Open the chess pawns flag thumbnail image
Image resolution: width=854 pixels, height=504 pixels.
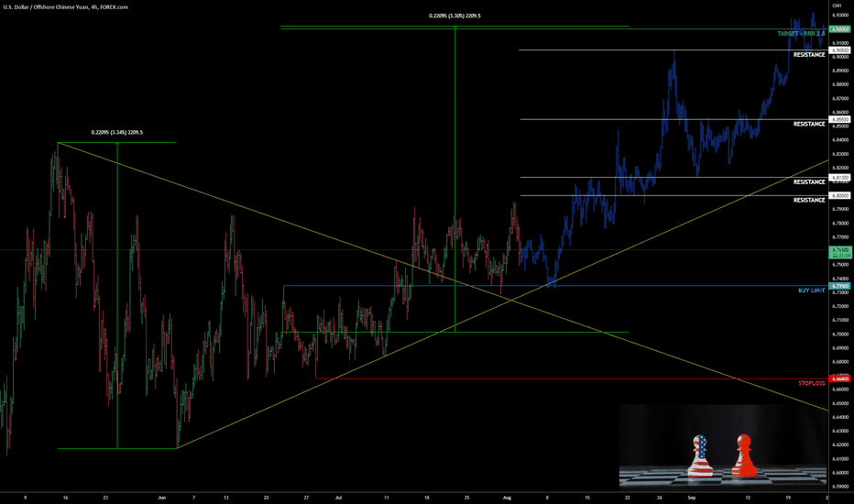tap(723, 447)
